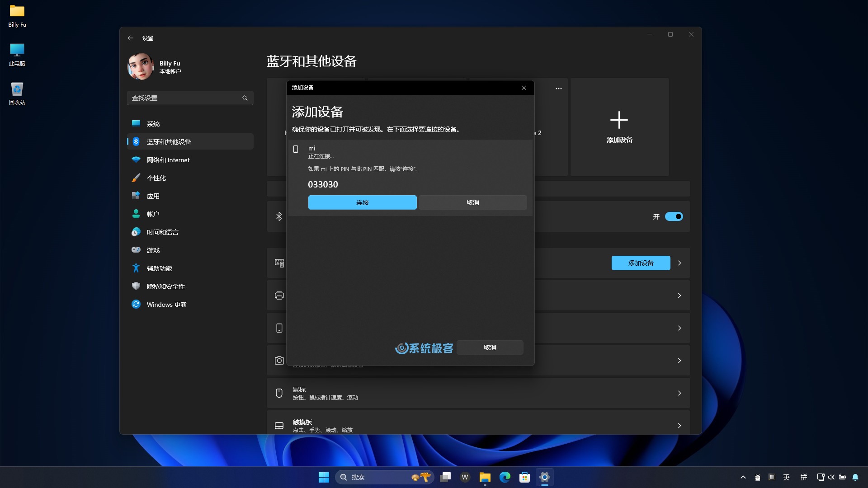Image resolution: width=868 pixels, height=488 pixels.
Task: Expand the 触摸板 row chevron
Action: coord(679,426)
